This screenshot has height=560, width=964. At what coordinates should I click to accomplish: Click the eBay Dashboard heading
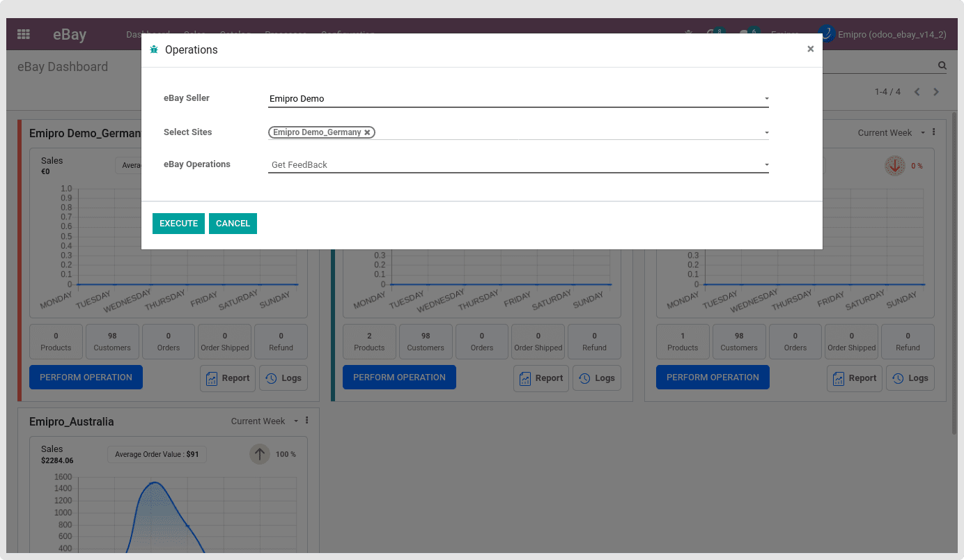tap(63, 67)
